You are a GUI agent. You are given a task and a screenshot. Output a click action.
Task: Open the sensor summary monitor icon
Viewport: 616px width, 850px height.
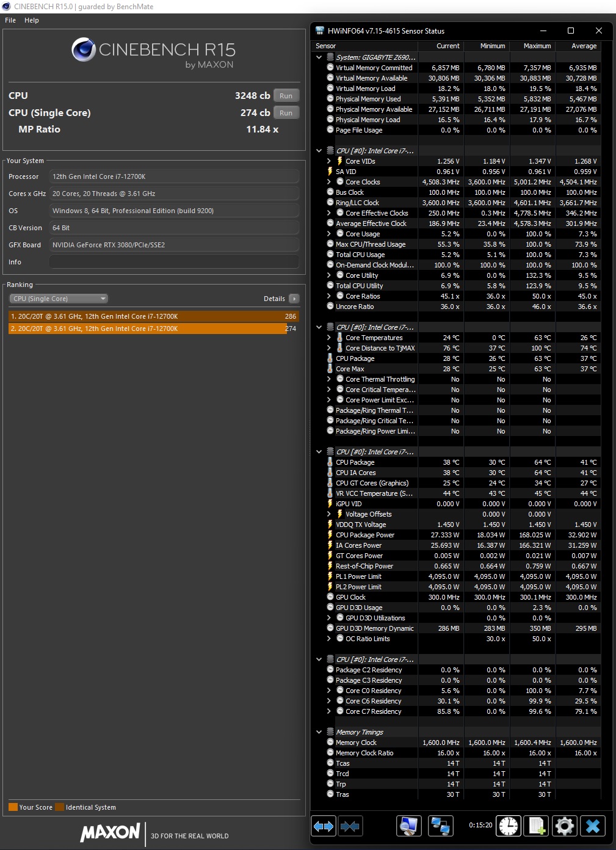click(409, 826)
